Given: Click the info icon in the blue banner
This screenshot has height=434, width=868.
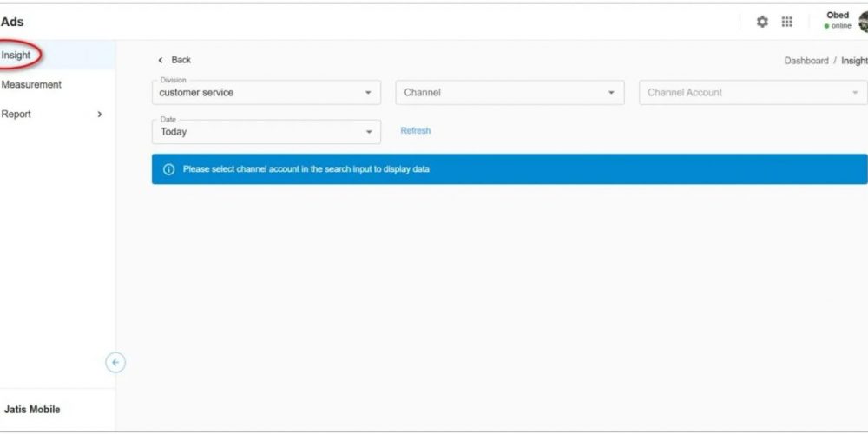Looking at the screenshot, I should (x=169, y=169).
